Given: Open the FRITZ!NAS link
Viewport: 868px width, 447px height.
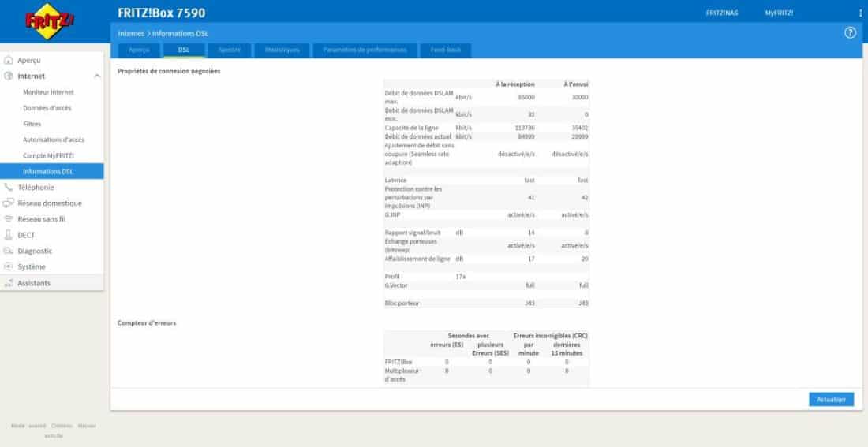Looking at the screenshot, I should pyautogui.click(x=722, y=13).
